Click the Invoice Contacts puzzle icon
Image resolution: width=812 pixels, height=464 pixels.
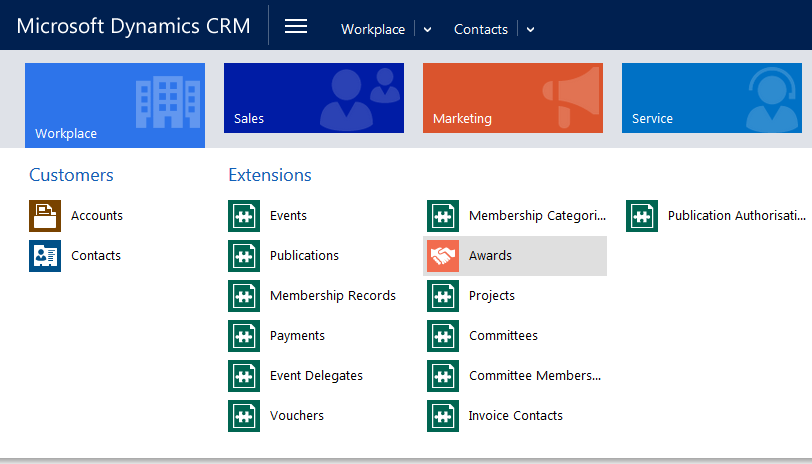click(x=443, y=416)
